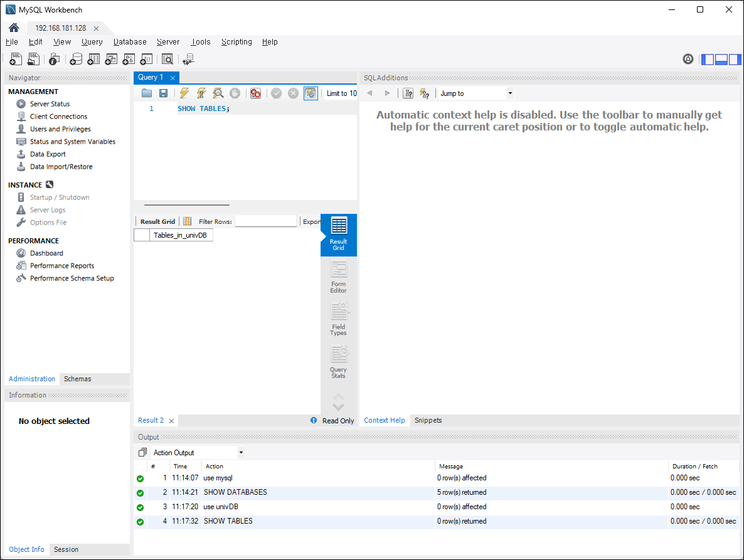
Task: Execute the SQL script (lightning bolt)
Action: click(184, 93)
